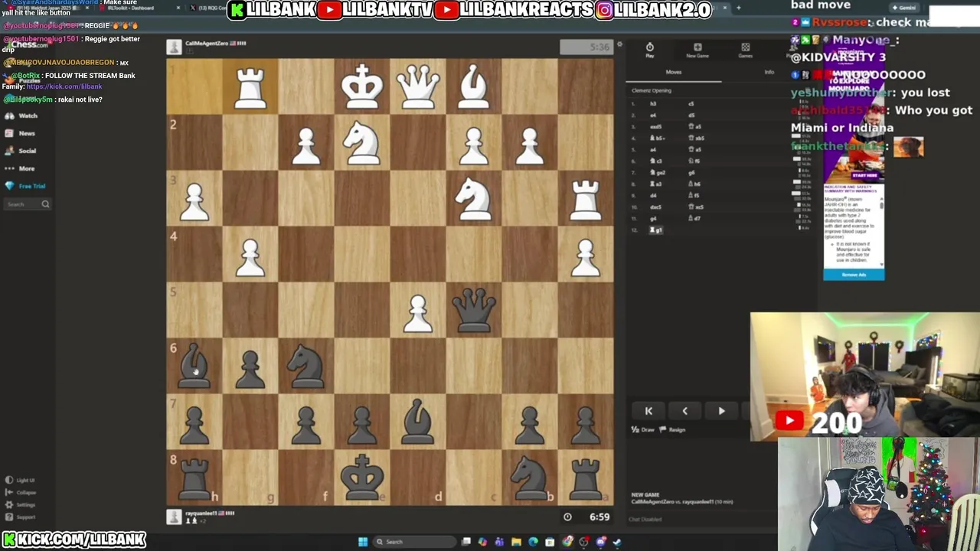Switch to the Info tab
The width and height of the screenshot is (980, 551).
coord(769,72)
